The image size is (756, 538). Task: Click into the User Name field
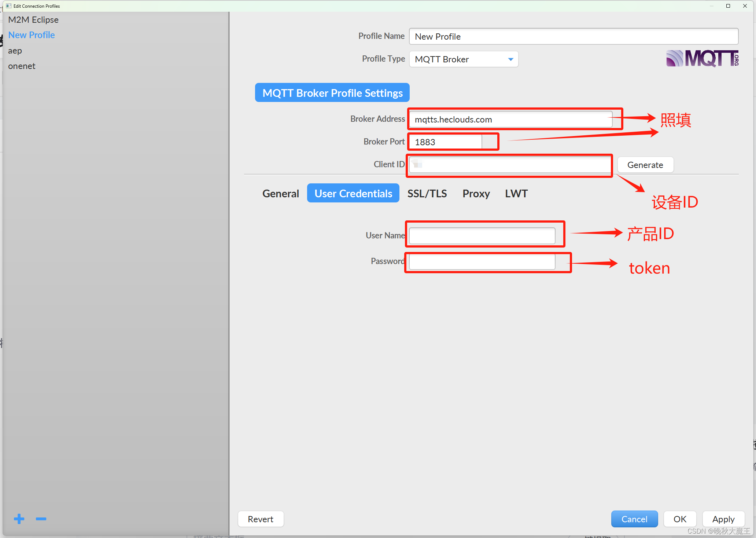(482, 235)
